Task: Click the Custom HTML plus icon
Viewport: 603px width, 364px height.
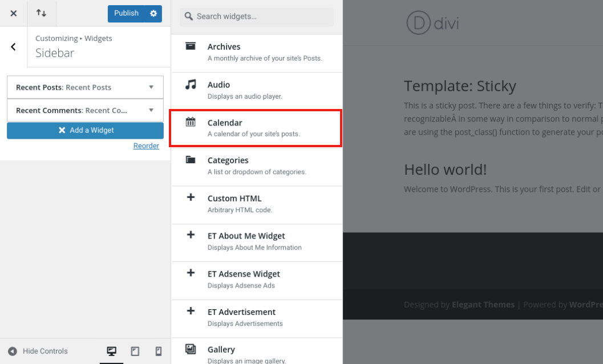Action: [191, 197]
